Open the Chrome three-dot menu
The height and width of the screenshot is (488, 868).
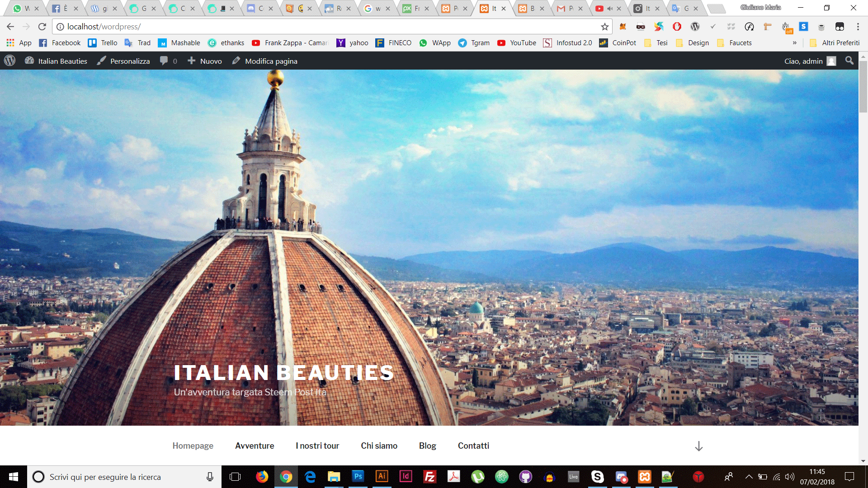[858, 27]
